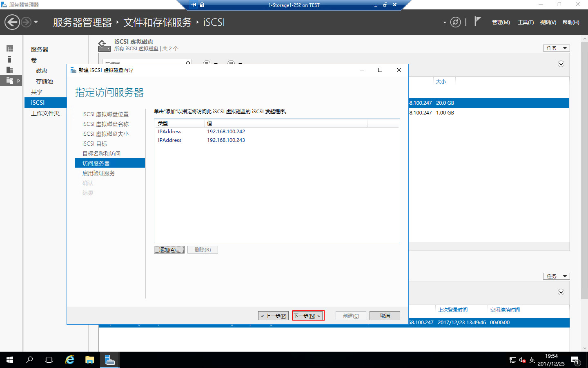This screenshot has height=368, width=588.
Task: Open the 管理(M) menu
Action: [x=501, y=22]
